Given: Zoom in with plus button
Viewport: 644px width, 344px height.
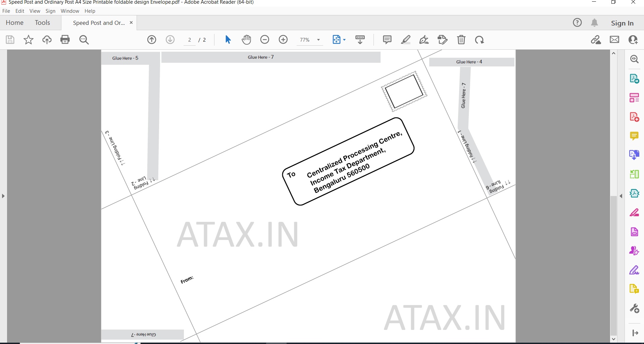Looking at the screenshot, I should (x=283, y=40).
